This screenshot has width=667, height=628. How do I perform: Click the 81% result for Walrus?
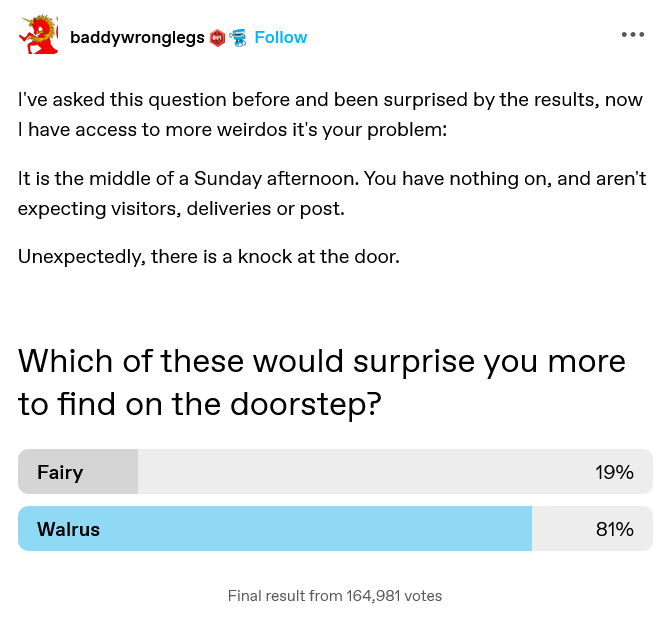tap(614, 529)
